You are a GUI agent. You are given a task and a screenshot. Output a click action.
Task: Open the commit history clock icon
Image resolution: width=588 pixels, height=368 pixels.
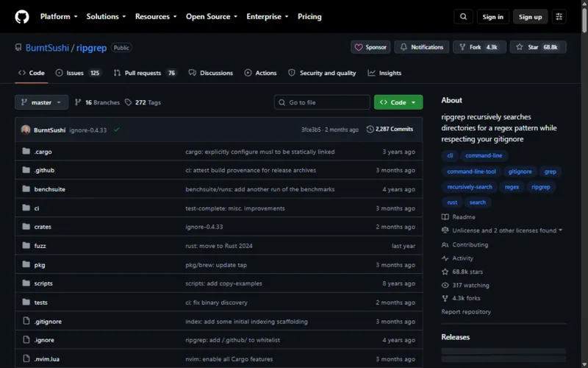370,130
